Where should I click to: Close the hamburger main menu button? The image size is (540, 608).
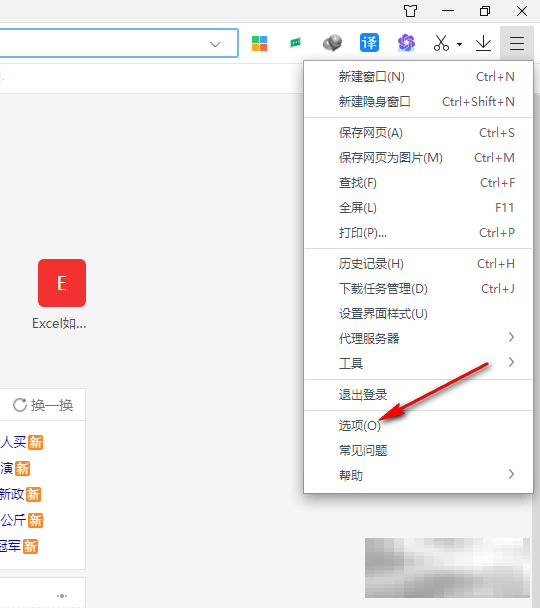tap(517, 43)
